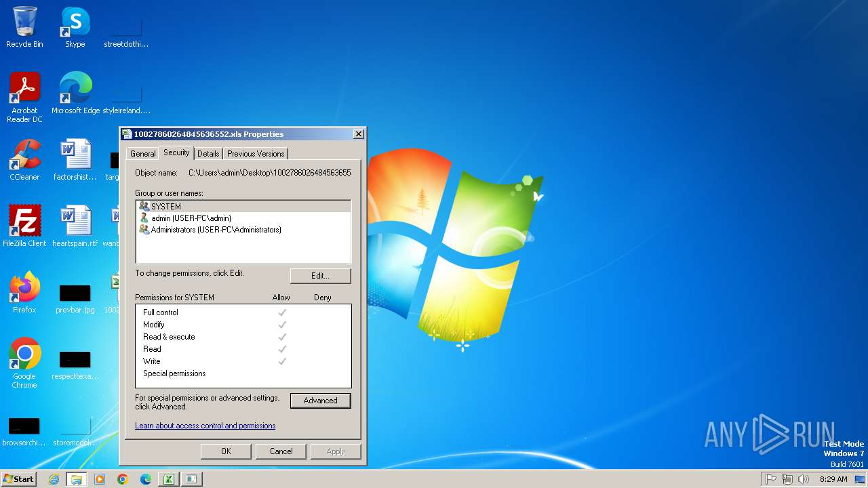
Task: Select the streetclothi desktop file
Action: coord(126,31)
